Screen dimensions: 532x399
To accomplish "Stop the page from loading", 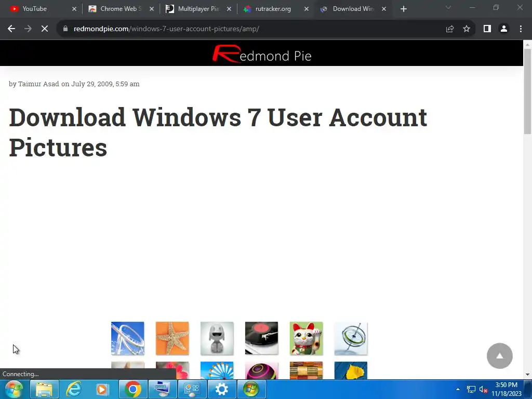I will (45, 29).
